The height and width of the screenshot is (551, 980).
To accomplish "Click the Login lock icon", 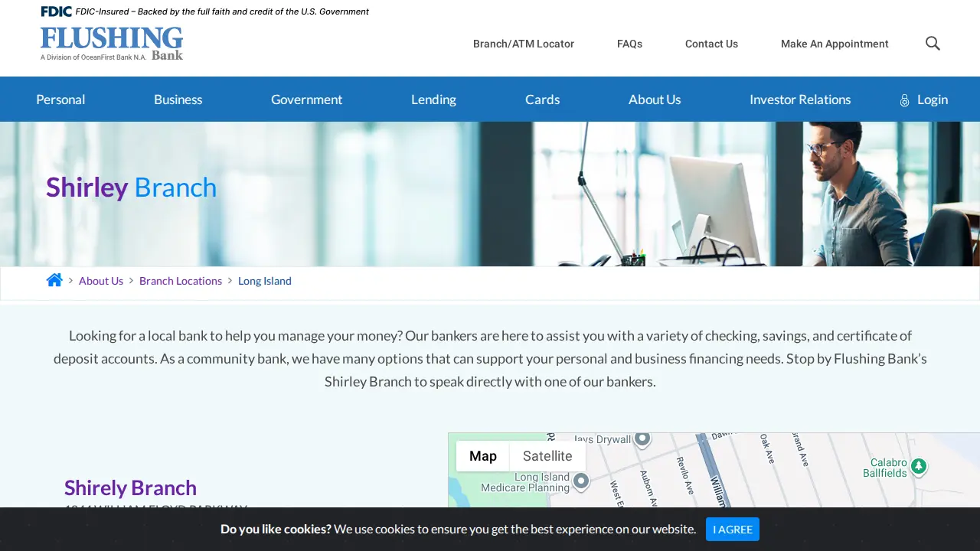I will click(904, 100).
